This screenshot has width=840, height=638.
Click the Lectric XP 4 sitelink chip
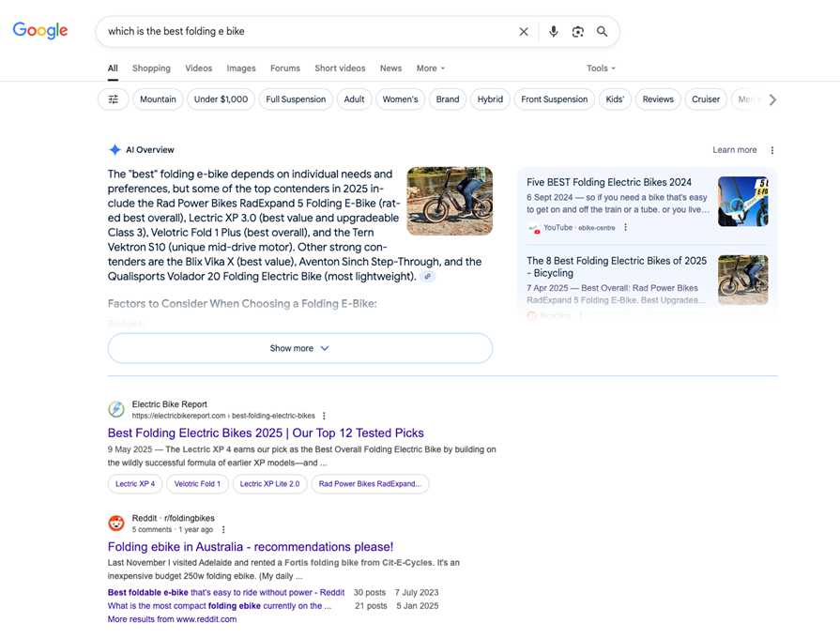135,484
